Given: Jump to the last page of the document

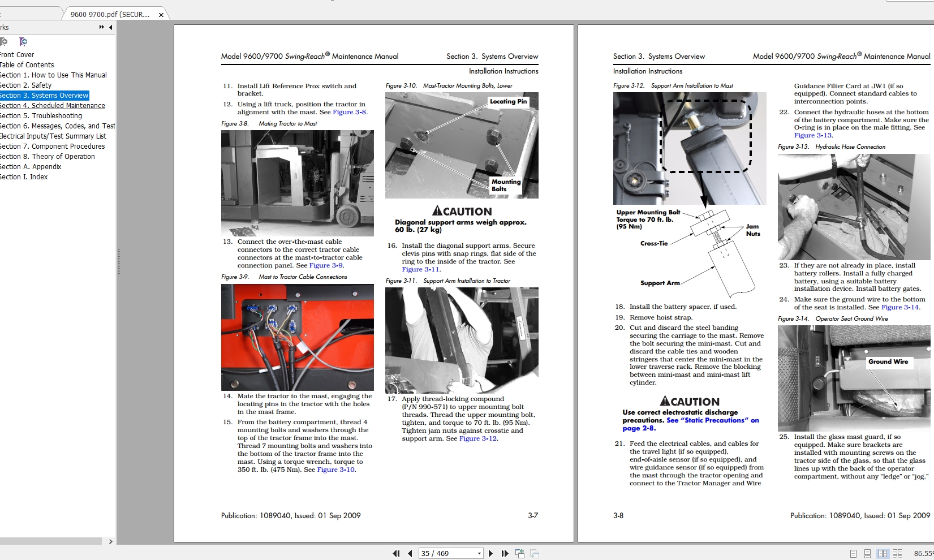Looking at the screenshot, I should coord(505,553).
